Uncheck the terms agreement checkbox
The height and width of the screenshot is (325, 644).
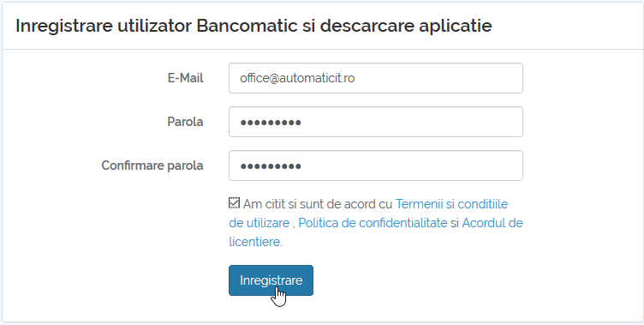234,203
